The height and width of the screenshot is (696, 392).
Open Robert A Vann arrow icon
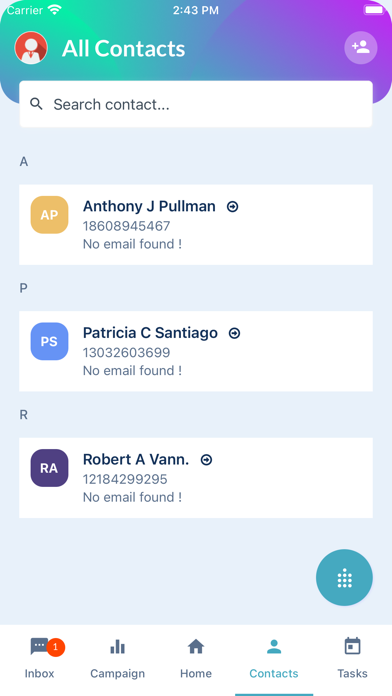206,460
